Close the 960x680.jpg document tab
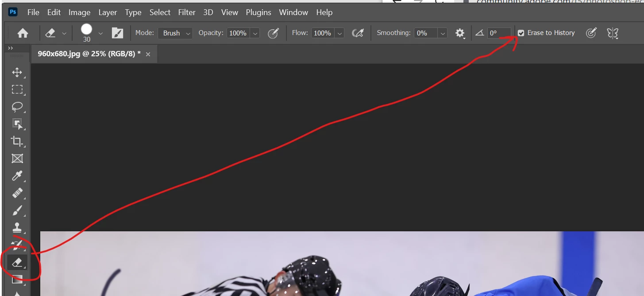The image size is (644, 296). click(148, 54)
